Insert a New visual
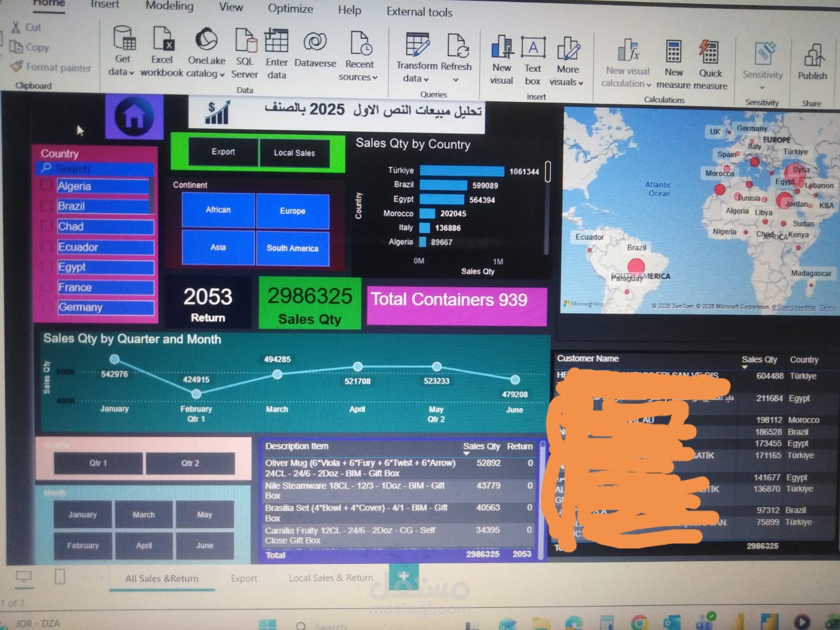This screenshot has width=840, height=630. click(501, 59)
